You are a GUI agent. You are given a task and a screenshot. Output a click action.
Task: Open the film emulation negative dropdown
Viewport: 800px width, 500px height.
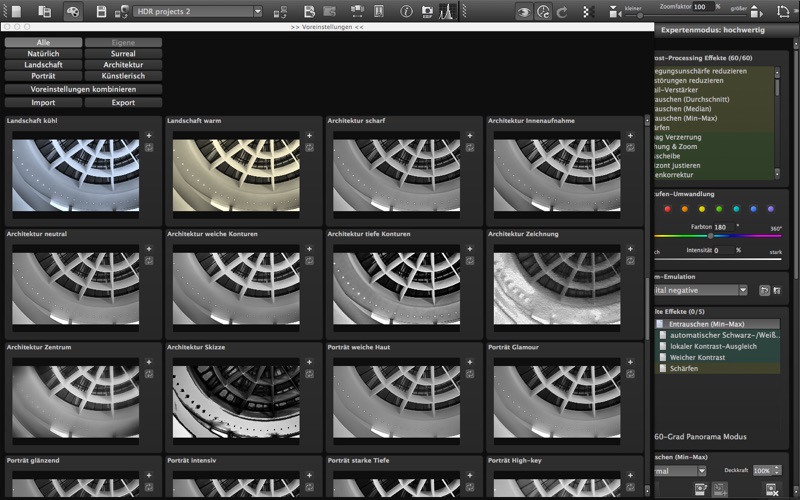[701, 290]
